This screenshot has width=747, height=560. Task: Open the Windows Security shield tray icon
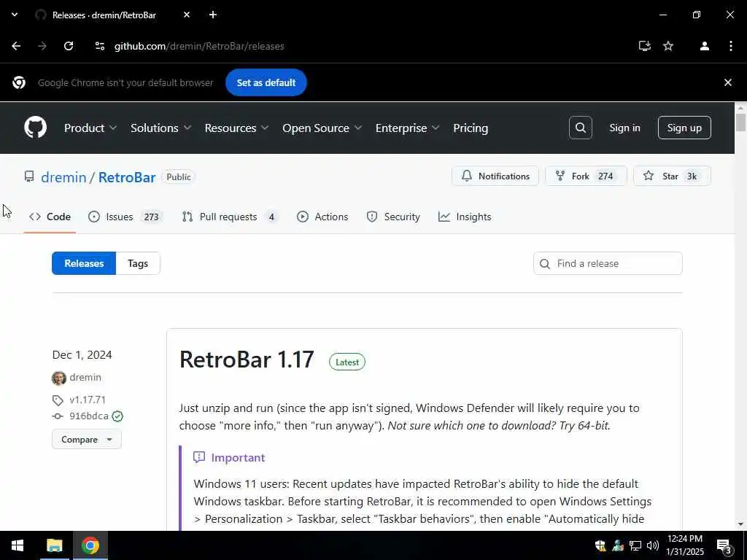pyautogui.click(x=600, y=545)
